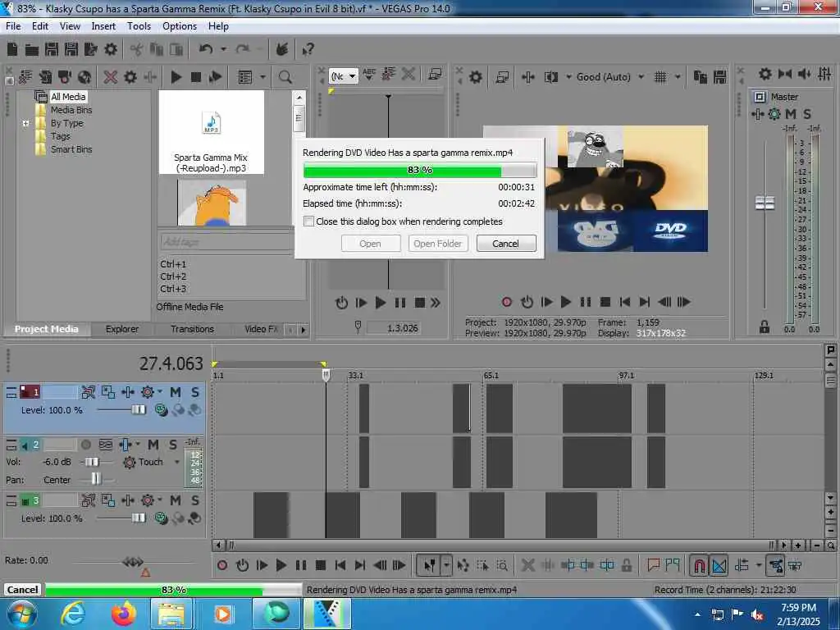Open the Tools menu
Screen dimensions: 840x630
(x=139, y=26)
